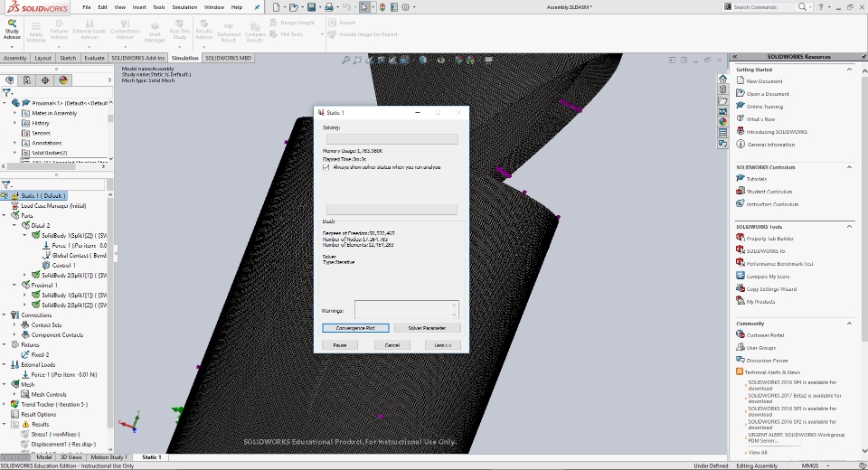Collapse the Results tree node

coord(5,424)
